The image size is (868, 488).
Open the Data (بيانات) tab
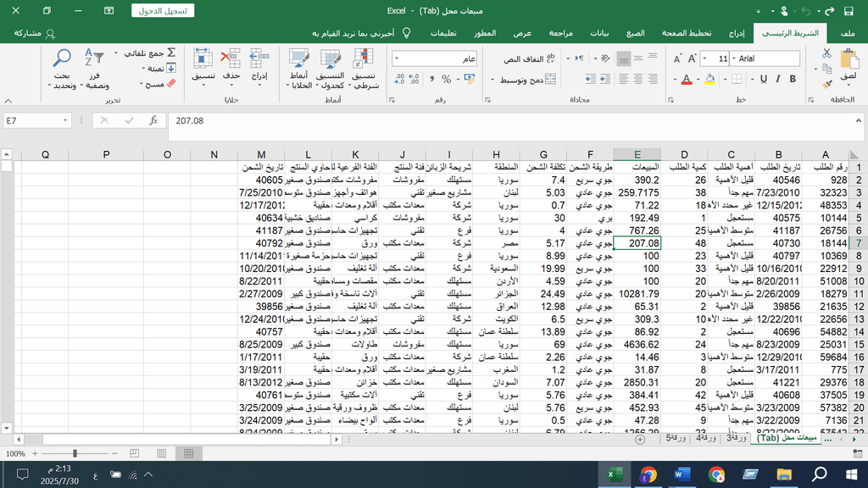click(x=599, y=33)
